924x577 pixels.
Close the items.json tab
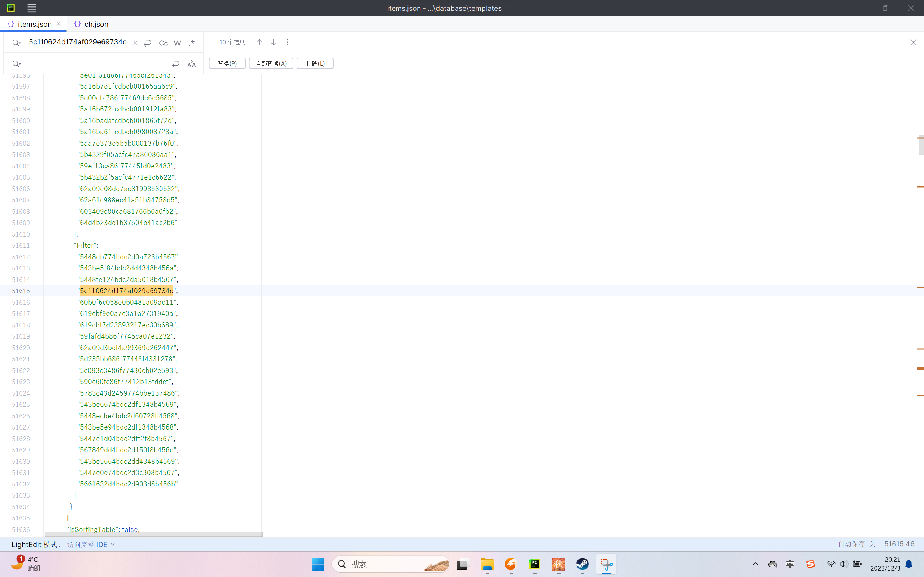coord(58,24)
